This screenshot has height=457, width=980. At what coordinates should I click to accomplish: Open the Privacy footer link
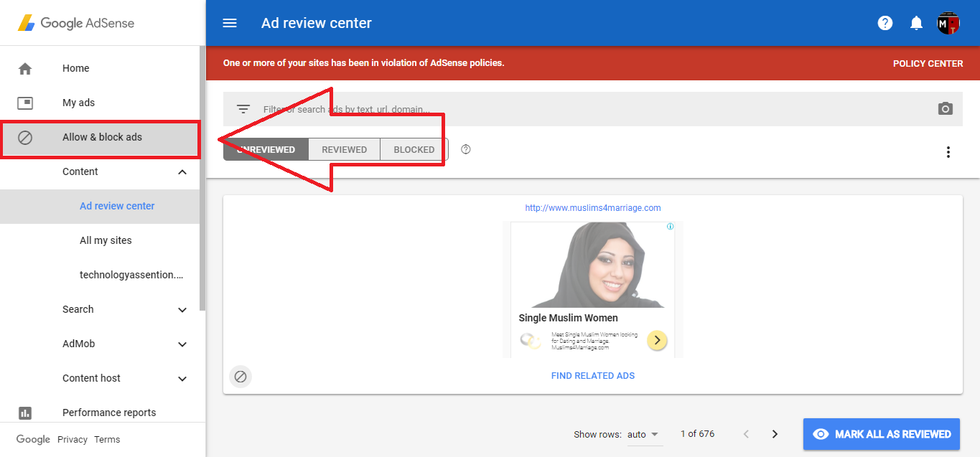[73, 440]
